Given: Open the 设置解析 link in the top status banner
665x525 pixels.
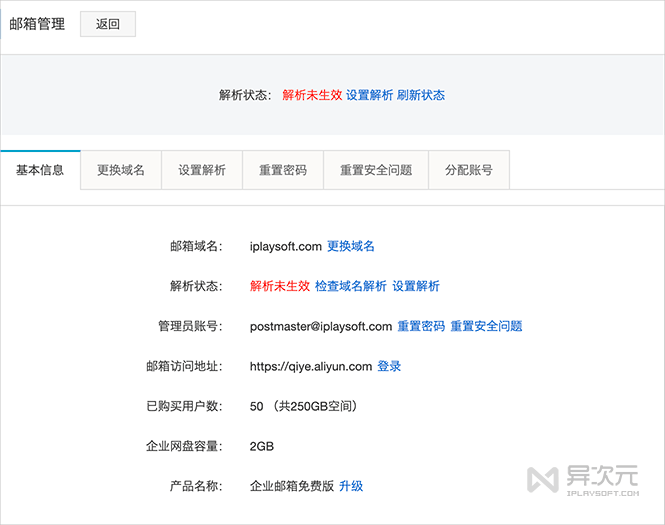Looking at the screenshot, I should coord(369,95).
